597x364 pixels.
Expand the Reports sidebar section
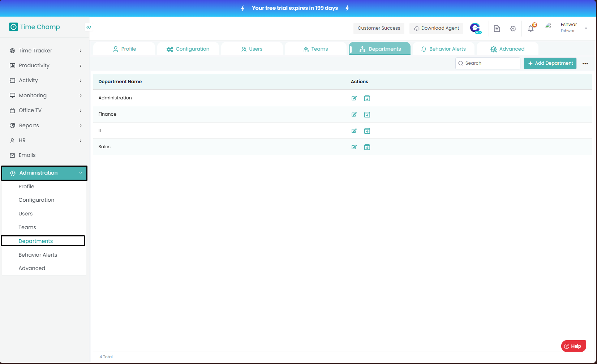46,125
